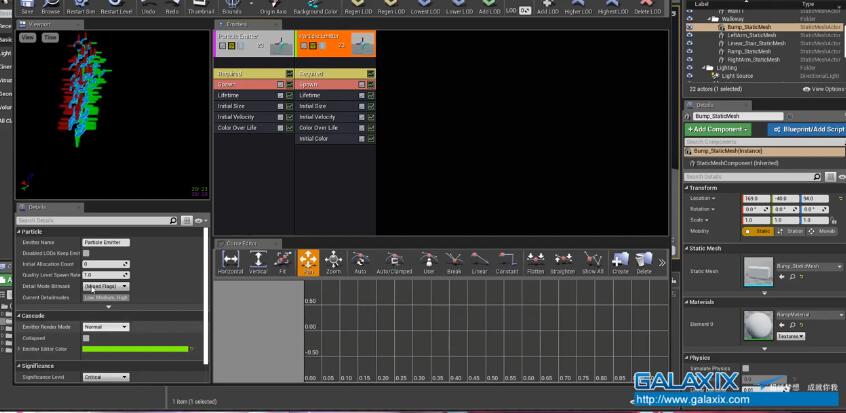The image size is (846, 413).
Task: Toggle the Disabled LODs Keep Emitter checkbox
Action: coord(87,253)
